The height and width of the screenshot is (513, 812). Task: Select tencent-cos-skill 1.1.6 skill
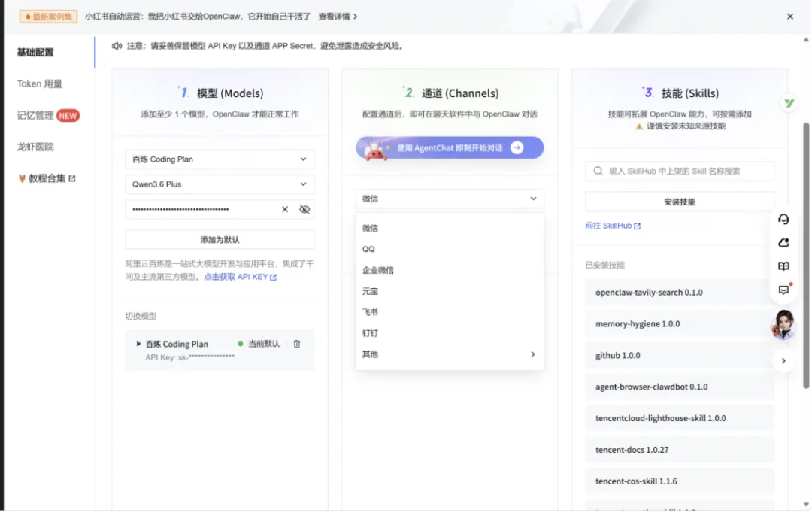(680, 482)
